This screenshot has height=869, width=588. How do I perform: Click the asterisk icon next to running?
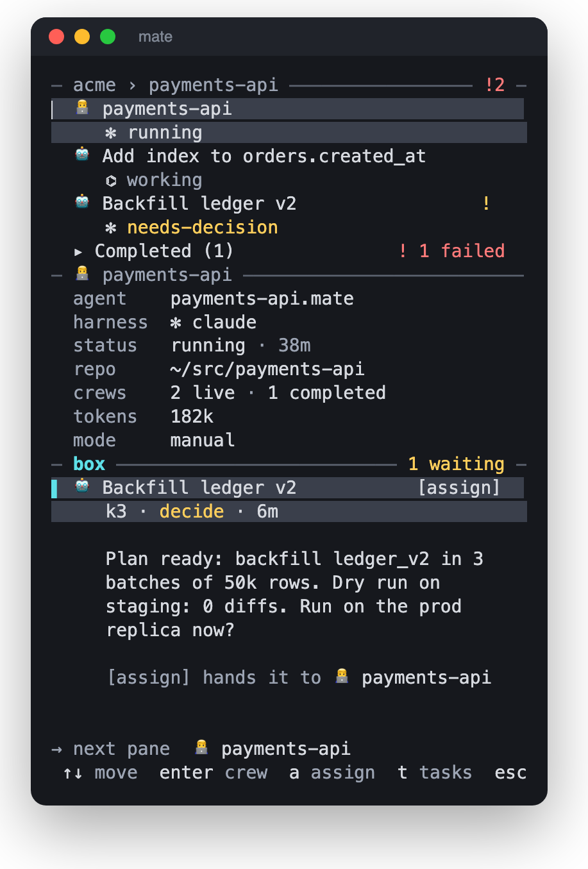pos(111,133)
